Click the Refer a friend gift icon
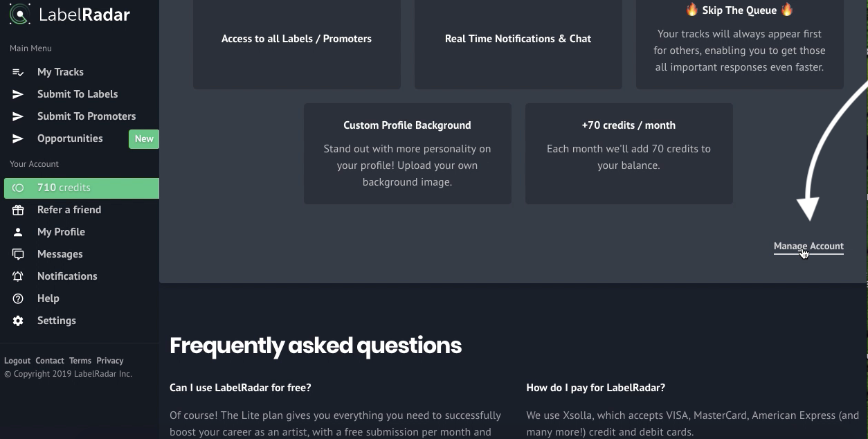 point(18,210)
